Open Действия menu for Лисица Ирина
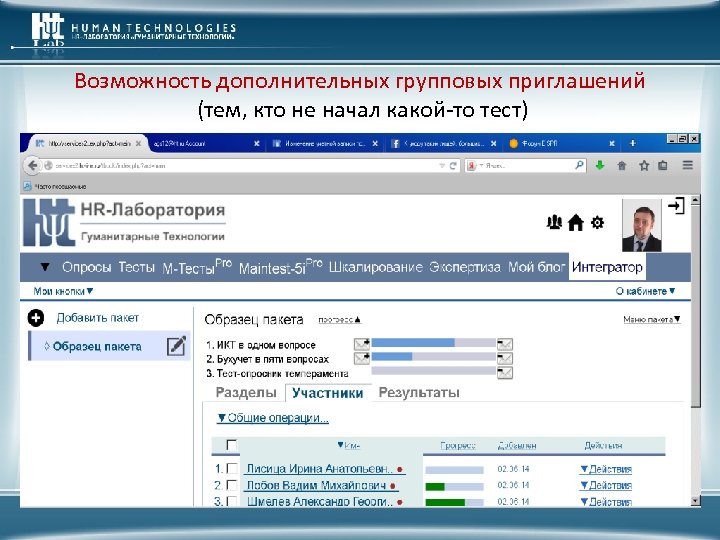 [x=606, y=469]
